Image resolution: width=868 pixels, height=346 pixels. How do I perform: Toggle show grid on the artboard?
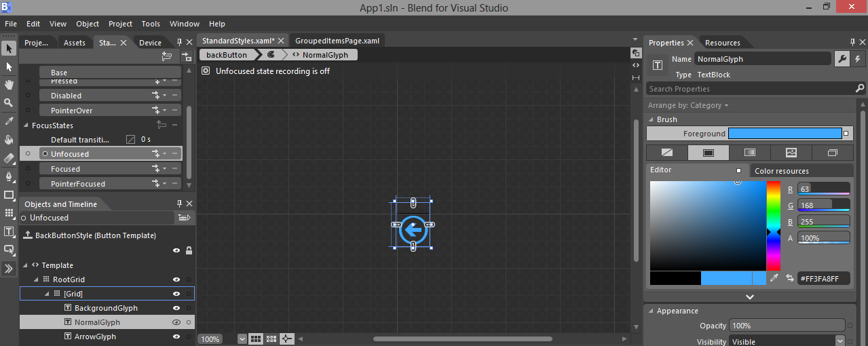[256, 339]
